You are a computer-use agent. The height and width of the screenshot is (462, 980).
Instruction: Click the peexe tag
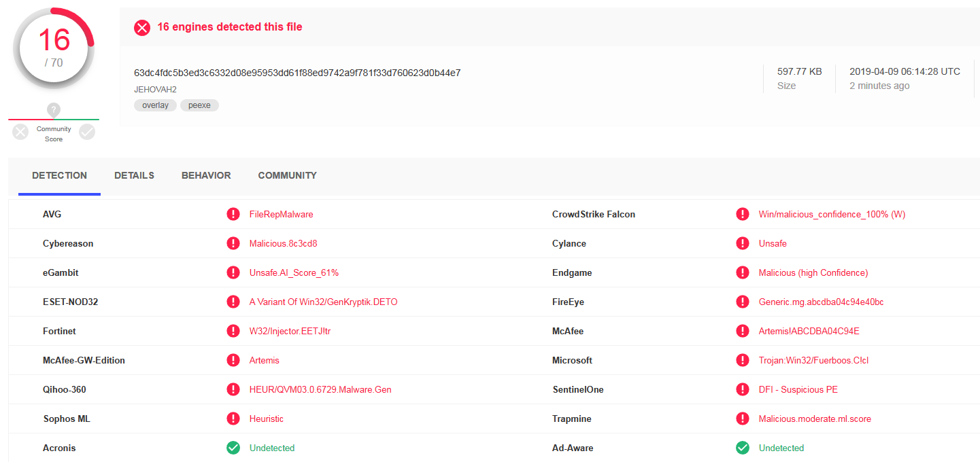pos(199,105)
